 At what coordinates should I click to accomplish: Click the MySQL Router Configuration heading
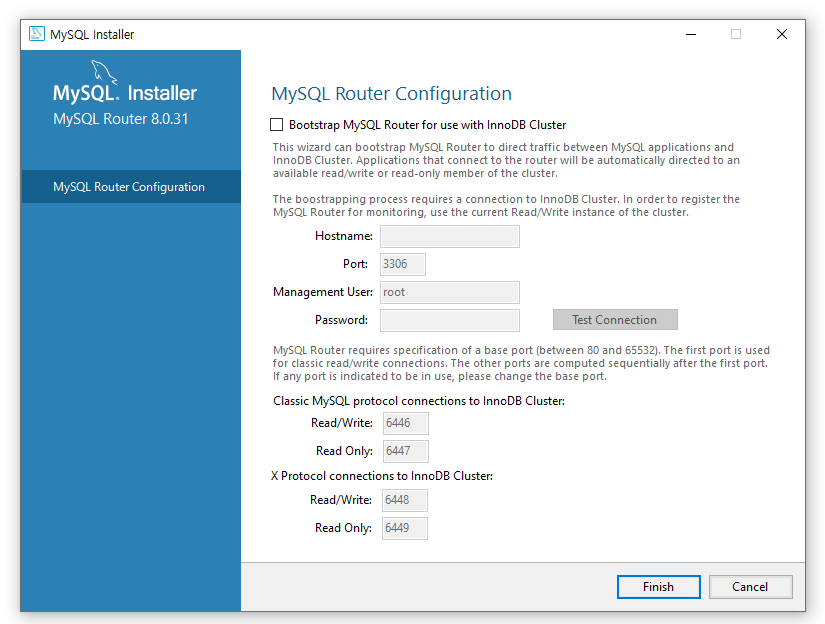click(x=391, y=94)
